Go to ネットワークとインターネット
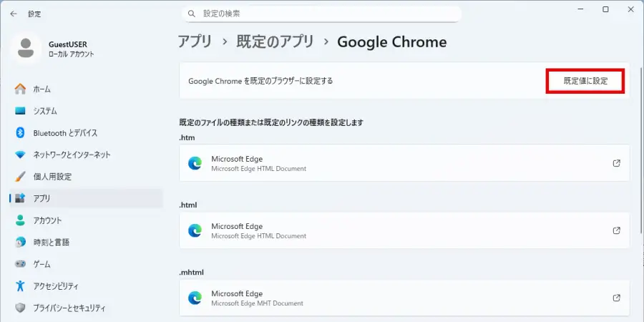Screen dimensions: 644x322 pyautogui.click(x=86, y=155)
